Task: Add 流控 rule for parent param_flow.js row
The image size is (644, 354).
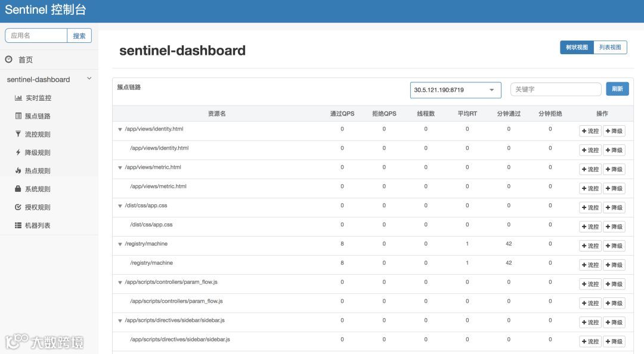Action: (x=590, y=284)
